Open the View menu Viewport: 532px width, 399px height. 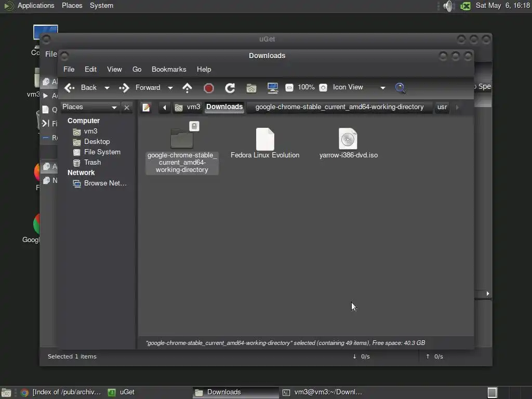[x=114, y=69]
